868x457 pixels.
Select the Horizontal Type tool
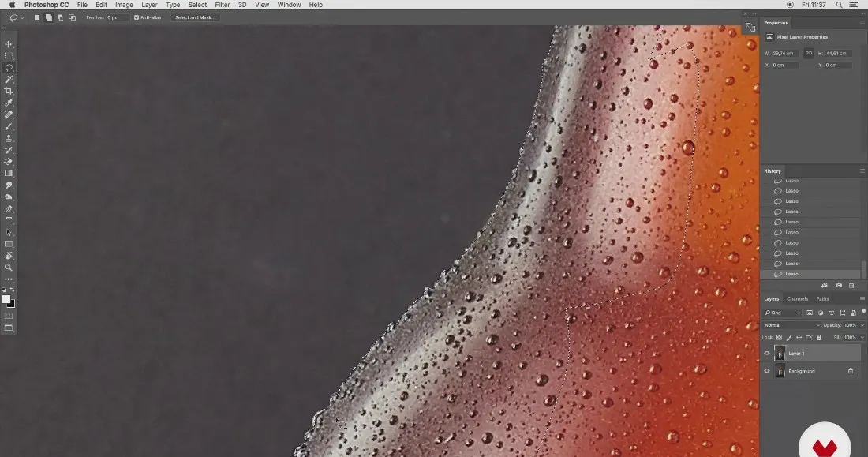9,220
